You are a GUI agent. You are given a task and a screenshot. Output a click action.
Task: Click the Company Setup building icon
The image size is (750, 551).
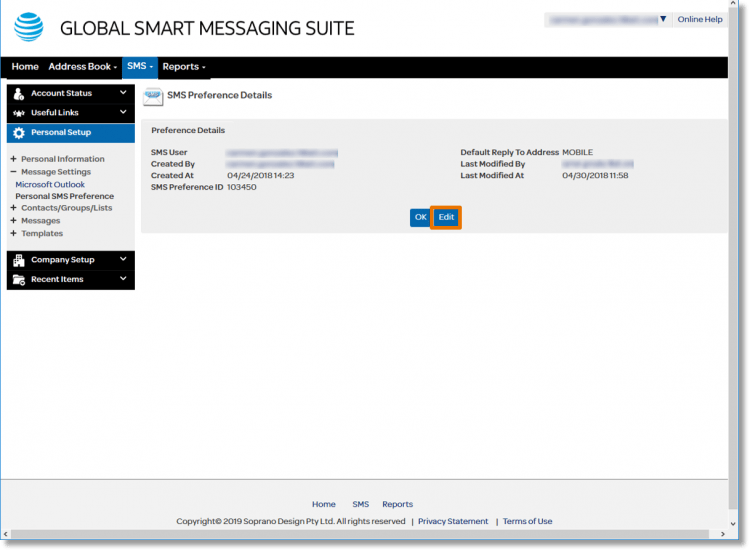coord(19,260)
